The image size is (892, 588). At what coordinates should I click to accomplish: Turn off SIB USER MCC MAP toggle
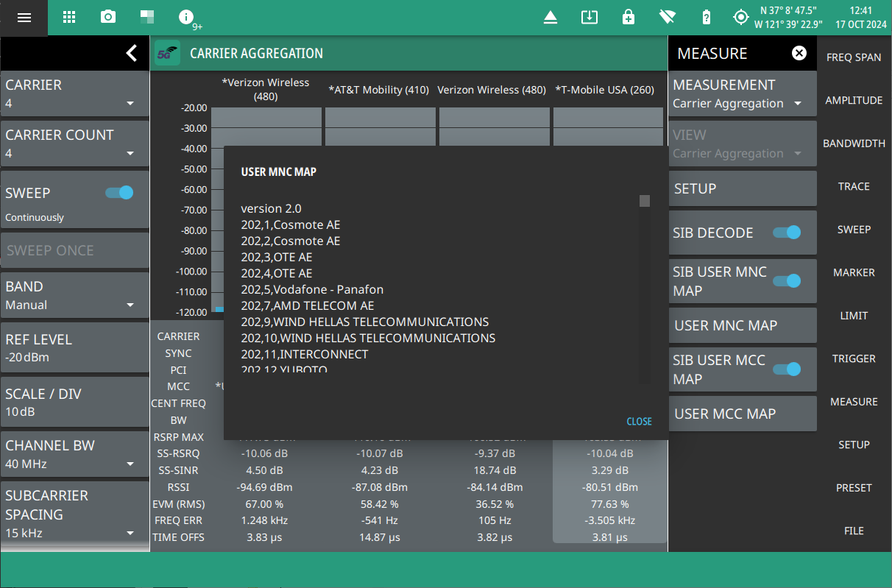pos(786,369)
